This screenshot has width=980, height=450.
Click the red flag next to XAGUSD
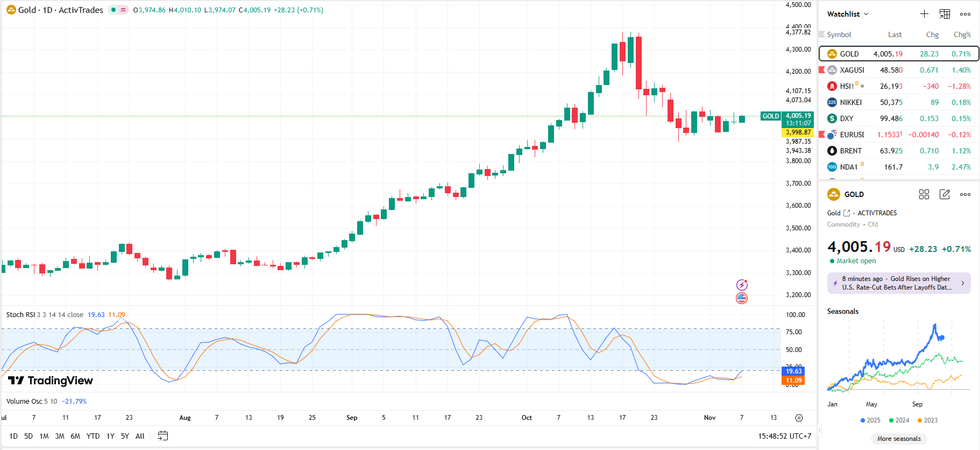coord(822,70)
